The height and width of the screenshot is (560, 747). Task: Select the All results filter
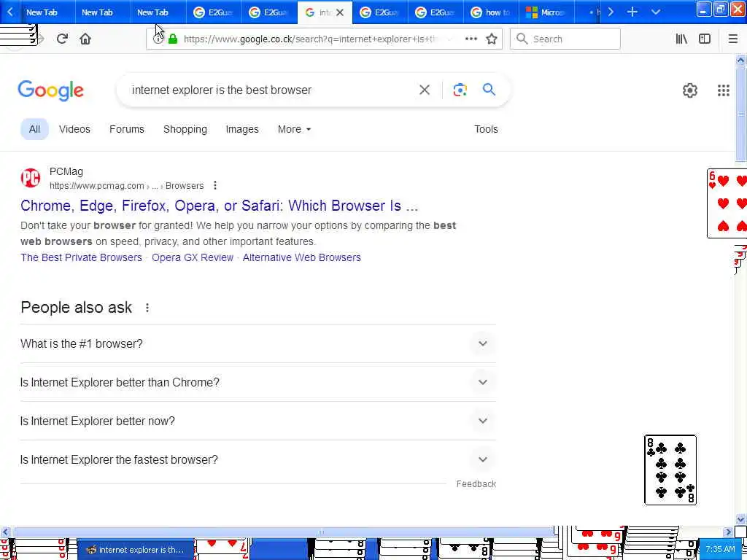point(34,129)
